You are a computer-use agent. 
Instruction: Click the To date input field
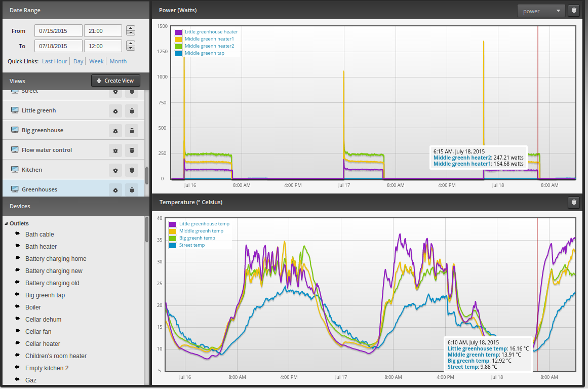[58, 46]
